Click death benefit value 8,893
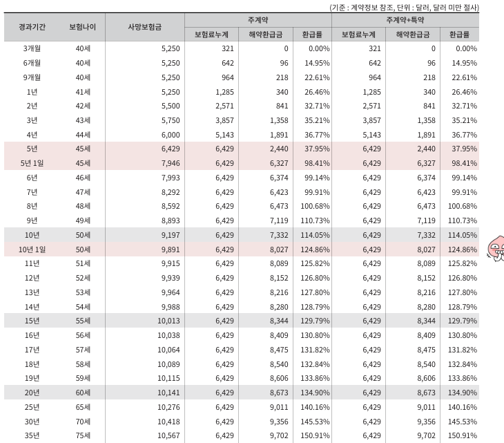 171,220
